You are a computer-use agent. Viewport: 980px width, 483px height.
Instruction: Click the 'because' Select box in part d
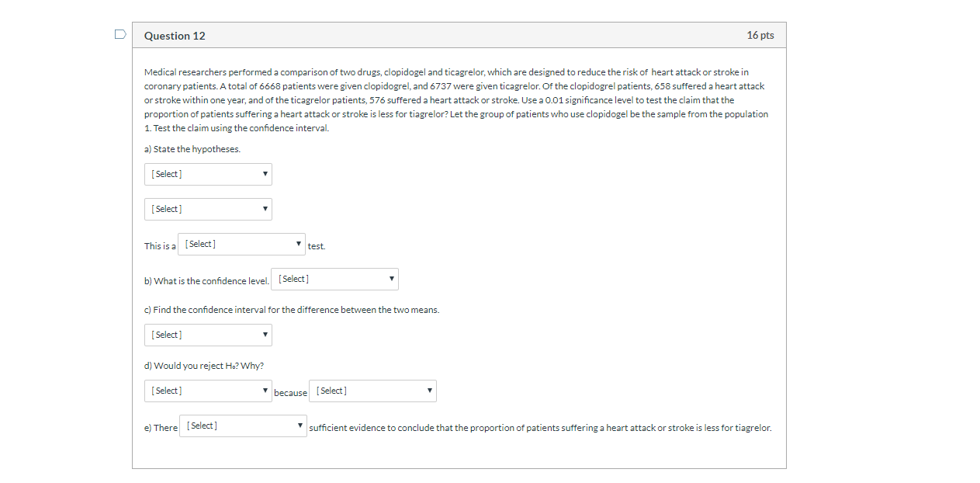(x=372, y=391)
